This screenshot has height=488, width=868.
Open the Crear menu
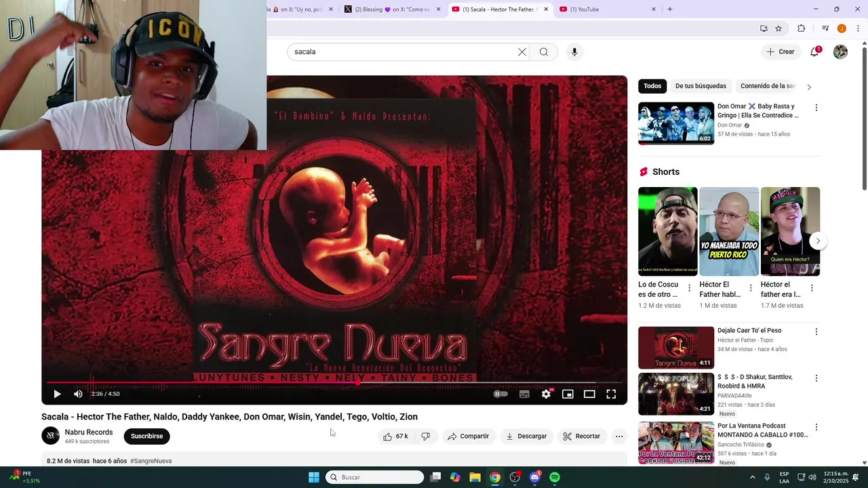pos(781,52)
